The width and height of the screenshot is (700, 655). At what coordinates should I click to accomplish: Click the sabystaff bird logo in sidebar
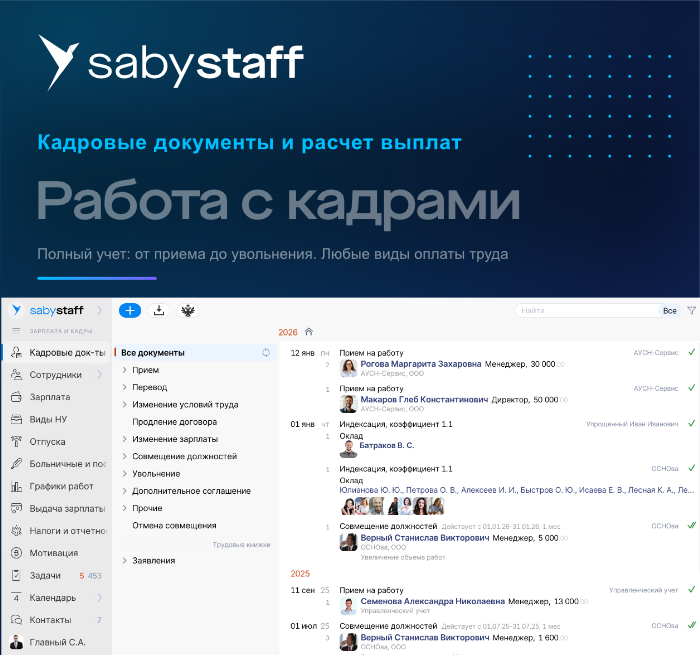click(x=17, y=310)
